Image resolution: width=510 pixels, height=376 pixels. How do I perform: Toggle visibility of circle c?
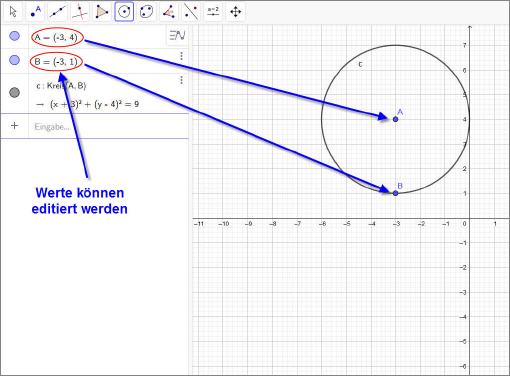tap(14, 92)
